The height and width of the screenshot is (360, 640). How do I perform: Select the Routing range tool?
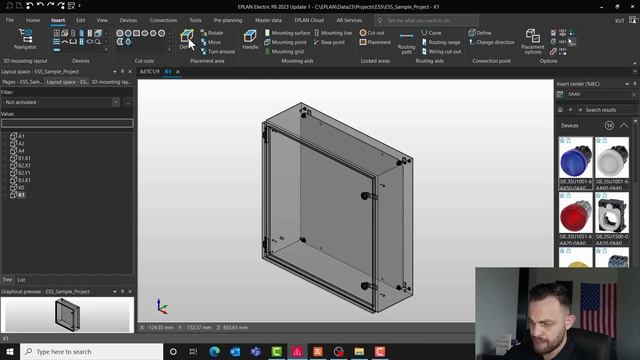click(440, 42)
